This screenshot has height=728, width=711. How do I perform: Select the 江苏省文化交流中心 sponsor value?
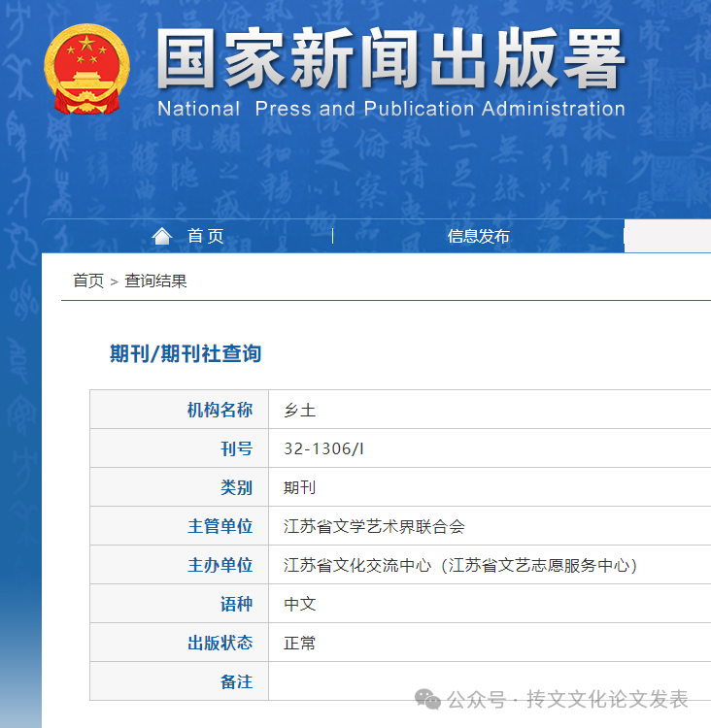(460, 566)
